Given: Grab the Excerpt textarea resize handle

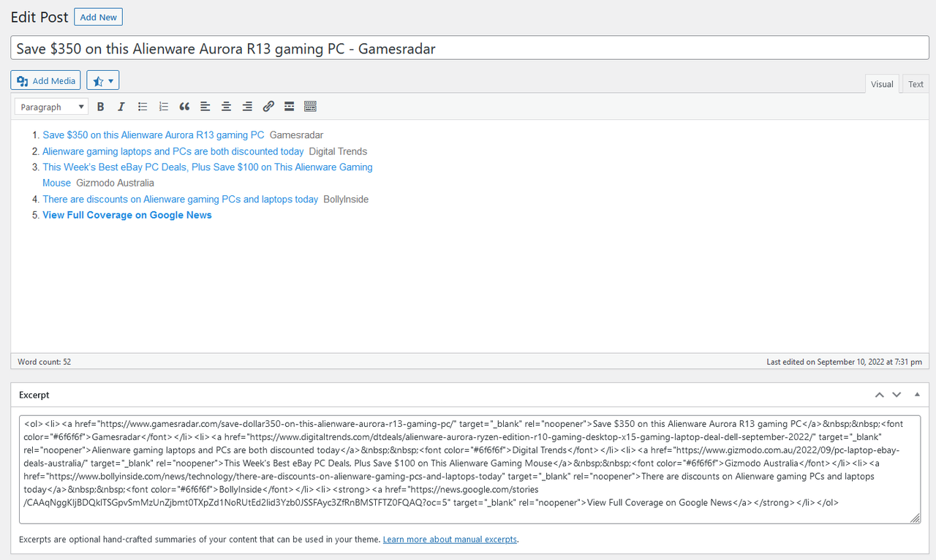Looking at the screenshot, I should click(916, 518).
